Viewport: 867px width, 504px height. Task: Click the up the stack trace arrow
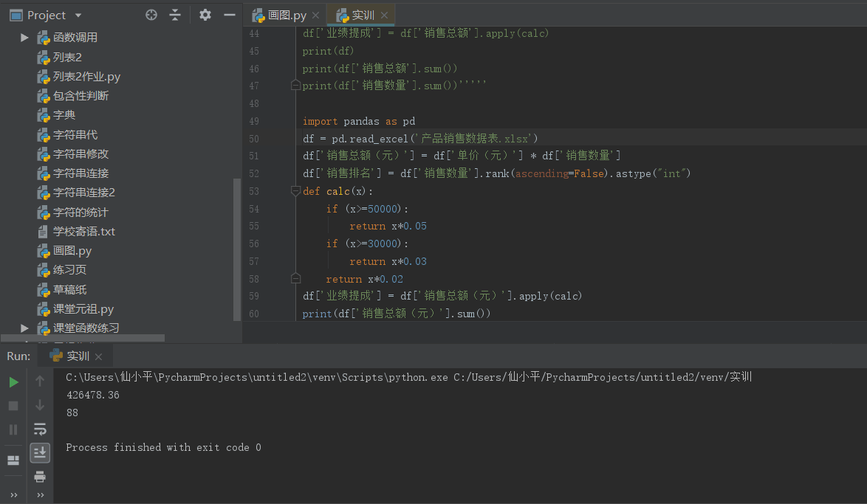click(40, 381)
